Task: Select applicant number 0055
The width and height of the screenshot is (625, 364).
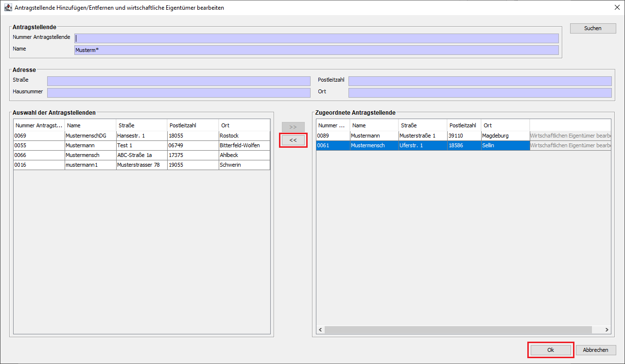Action: tap(39, 146)
